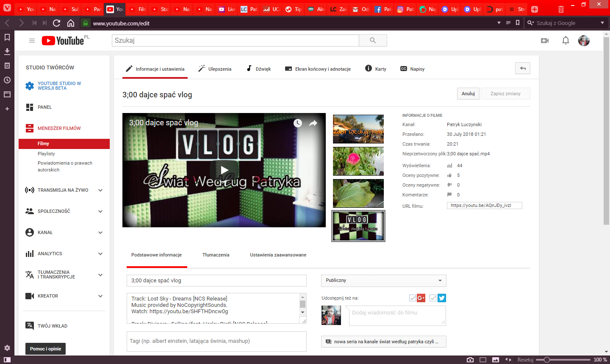This screenshot has height=364, width=610.
Task: Add a web panel with plus icon
Action: click(7, 109)
